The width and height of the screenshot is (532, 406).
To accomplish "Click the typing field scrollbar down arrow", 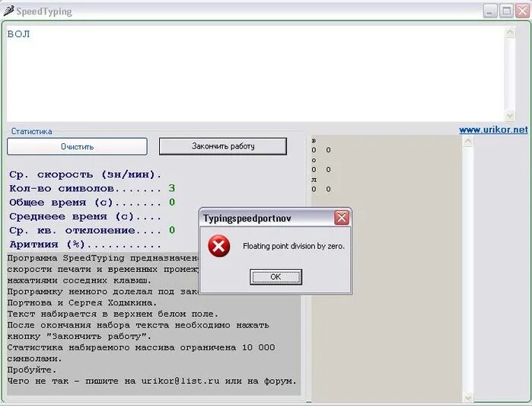I will click(510, 116).
